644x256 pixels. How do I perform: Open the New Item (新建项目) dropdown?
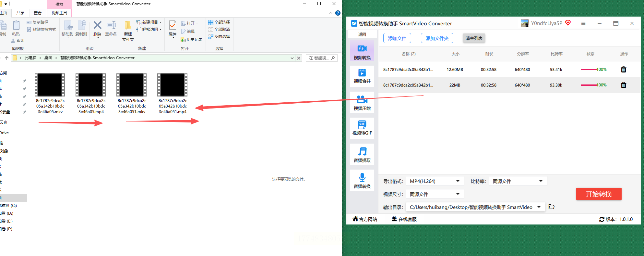coord(149,22)
